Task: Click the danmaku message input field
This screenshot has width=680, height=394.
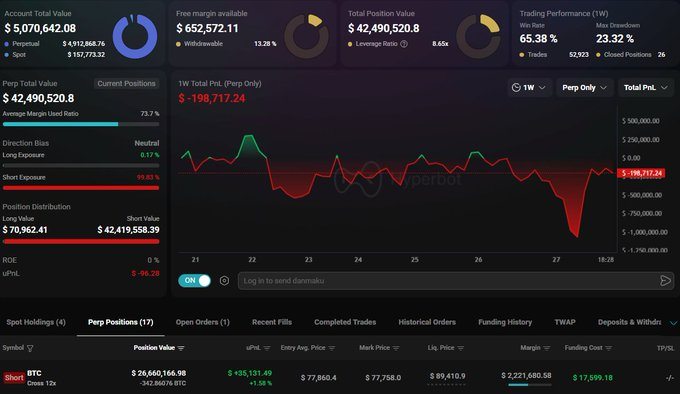Action: coord(455,281)
